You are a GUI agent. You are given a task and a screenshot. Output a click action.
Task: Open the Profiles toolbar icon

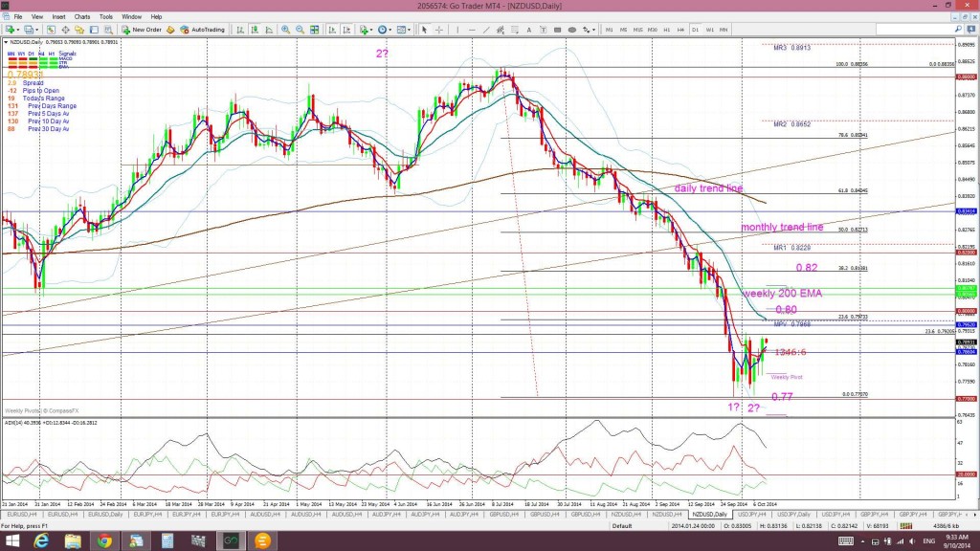tap(30, 30)
